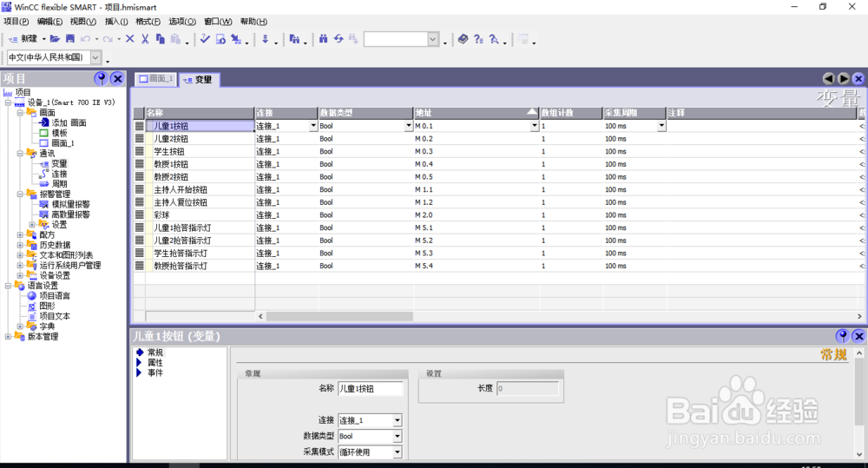This screenshot has width=868, height=468.
Task: Open data type dropdown in 儿童1按钮 row
Action: 409,126
